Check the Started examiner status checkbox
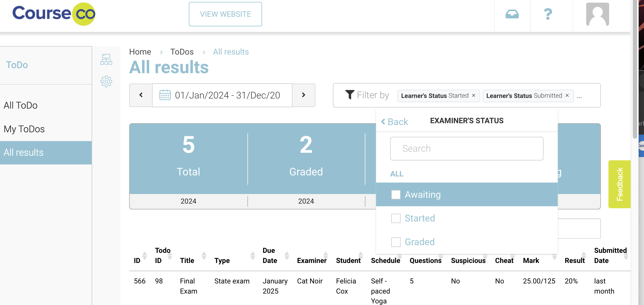The width and height of the screenshot is (644, 305). pyautogui.click(x=396, y=218)
